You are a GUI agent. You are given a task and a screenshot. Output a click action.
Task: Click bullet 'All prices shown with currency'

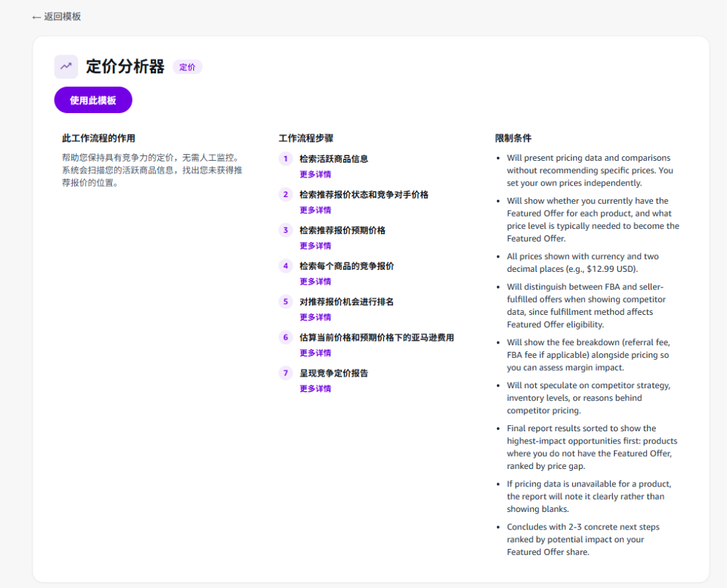[x=583, y=263]
